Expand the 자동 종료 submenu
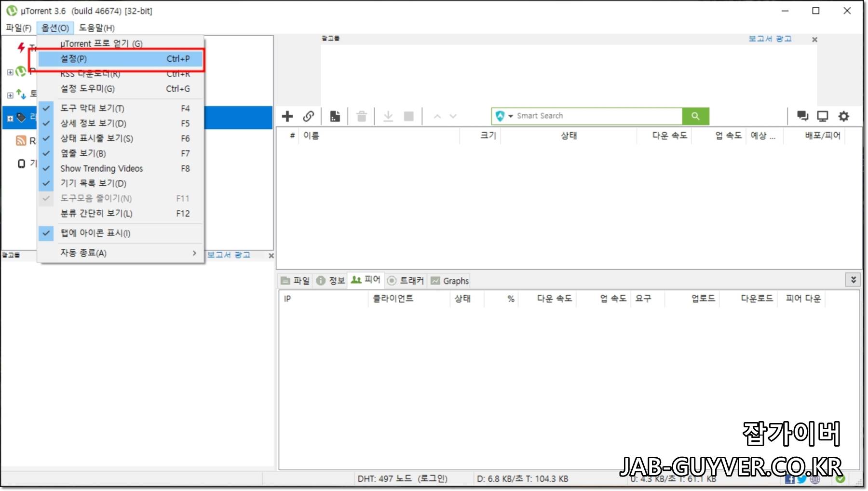This screenshot has width=868, height=491. [121, 253]
